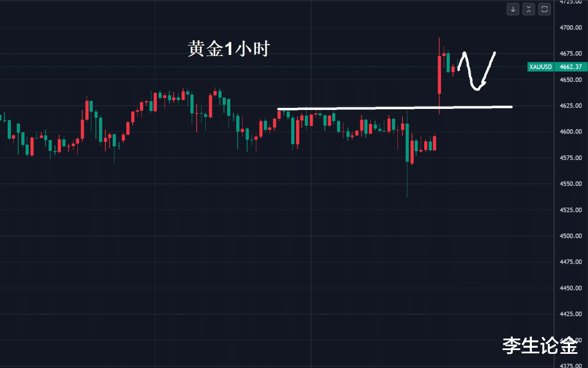Click the maximize chart pane icon
The image size is (588, 368).
pyautogui.click(x=544, y=9)
